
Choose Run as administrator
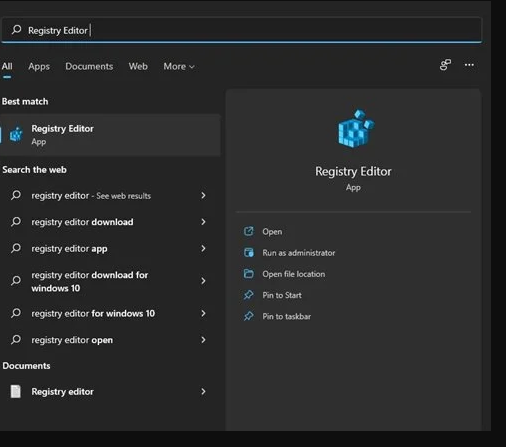pos(299,253)
